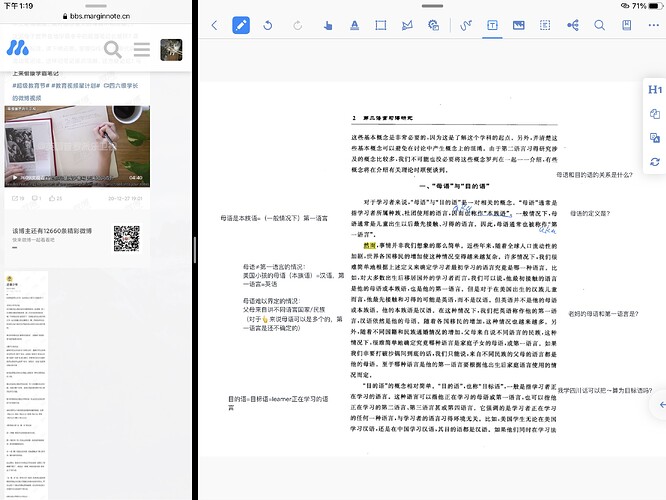This screenshot has width=666, height=500.
Task: Select margin question 老妈的母语和第一语言是?
Action: [x=603, y=314]
